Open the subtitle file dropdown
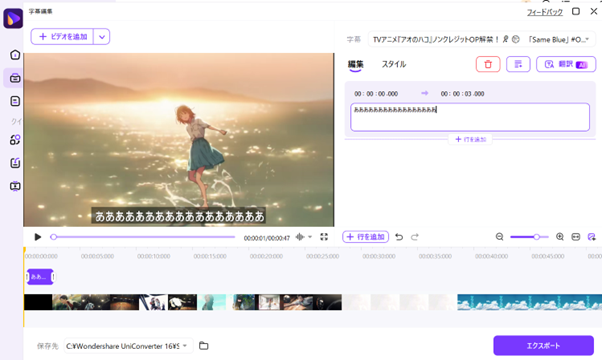 click(481, 39)
